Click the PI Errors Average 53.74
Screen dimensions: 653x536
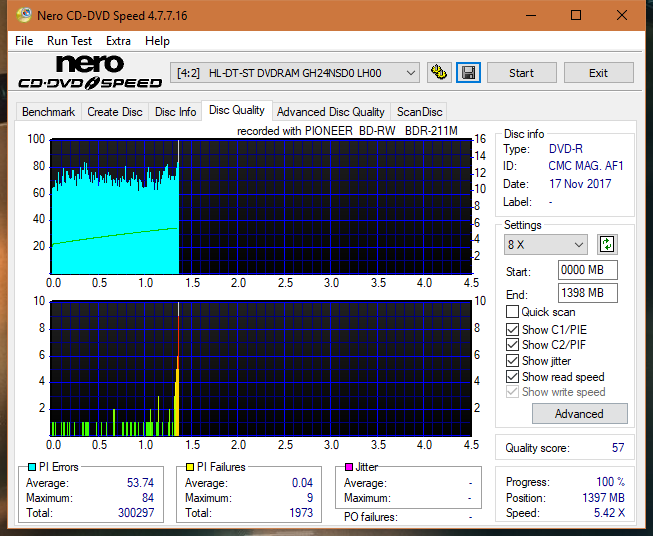click(x=140, y=483)
